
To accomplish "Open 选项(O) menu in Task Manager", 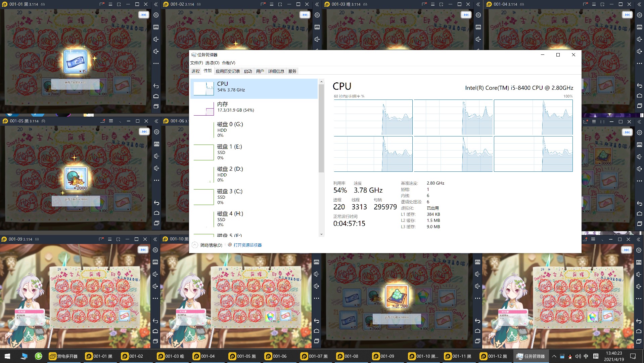I will [212, 63].
